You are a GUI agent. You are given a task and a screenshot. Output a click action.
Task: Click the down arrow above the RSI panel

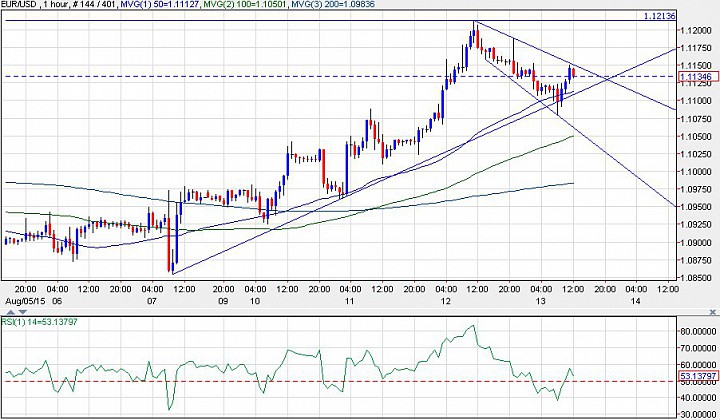pos(22,312)
